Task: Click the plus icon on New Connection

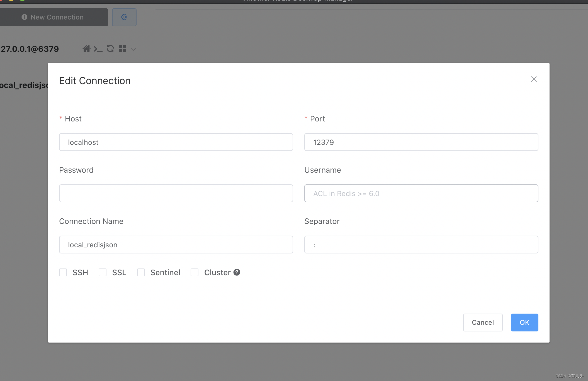Action: pos(25,17)
